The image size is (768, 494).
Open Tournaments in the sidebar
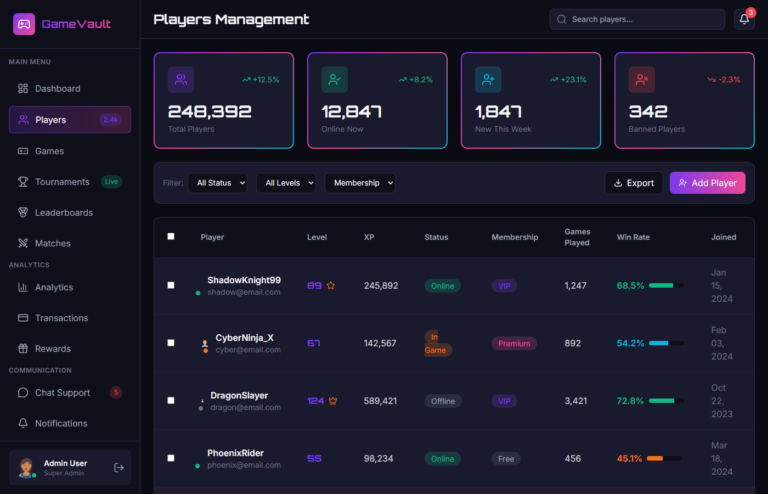[x=62, y=182]
